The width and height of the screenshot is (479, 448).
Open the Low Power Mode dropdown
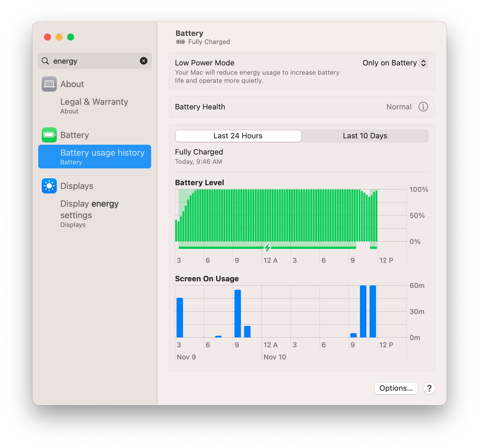coord(395,63)
